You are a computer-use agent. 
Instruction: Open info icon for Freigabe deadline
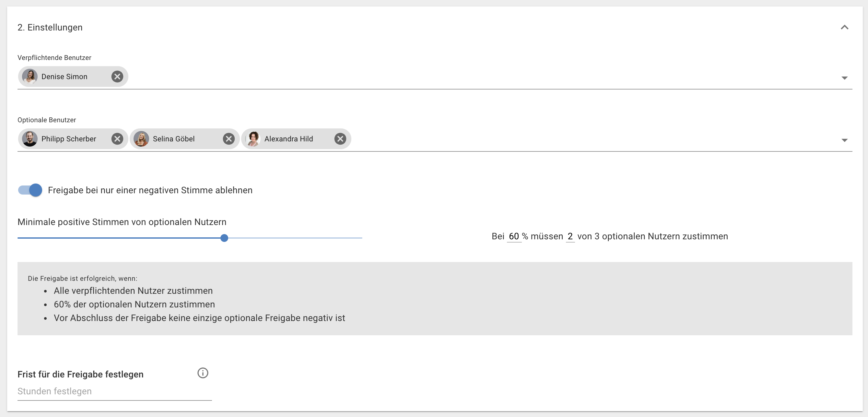point(203,373)
